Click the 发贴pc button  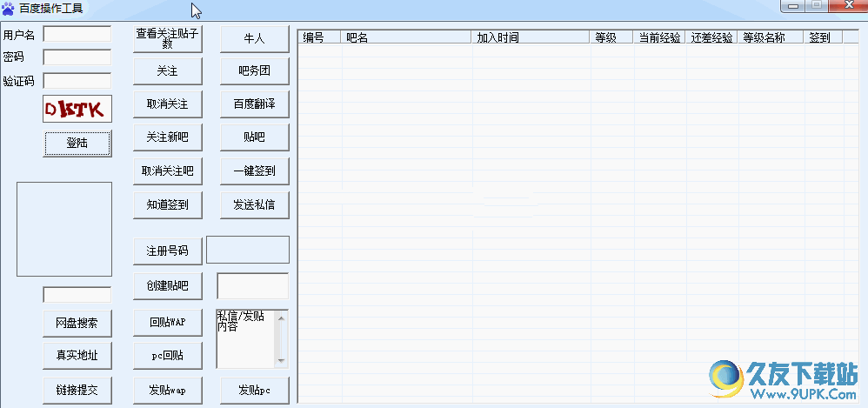point(255,391)
